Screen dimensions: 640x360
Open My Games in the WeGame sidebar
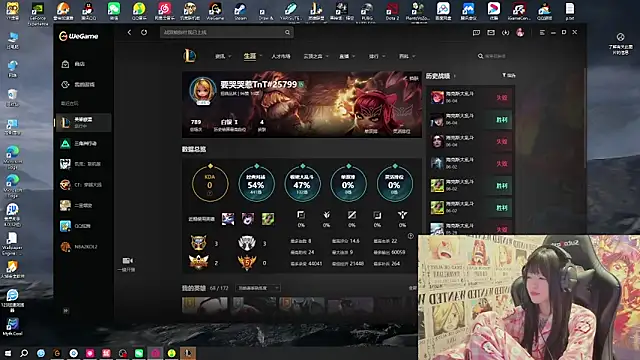[83, 84]
